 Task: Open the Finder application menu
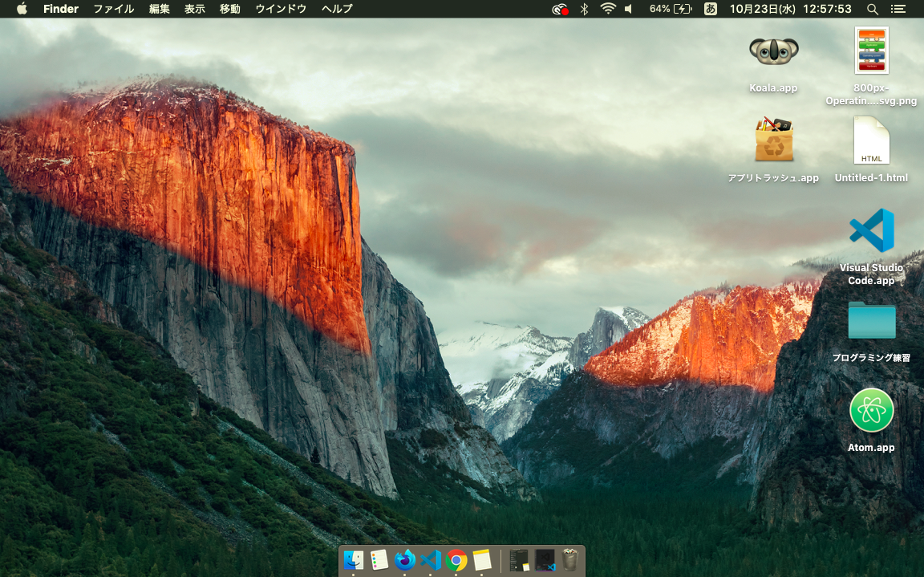(61, 9)
